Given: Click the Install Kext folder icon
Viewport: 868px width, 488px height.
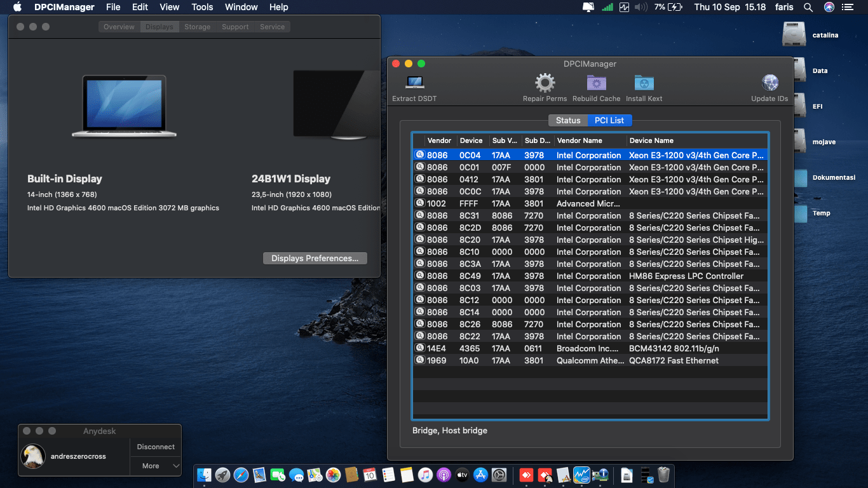Looking at the screenshot, I should tap(644, 83).
